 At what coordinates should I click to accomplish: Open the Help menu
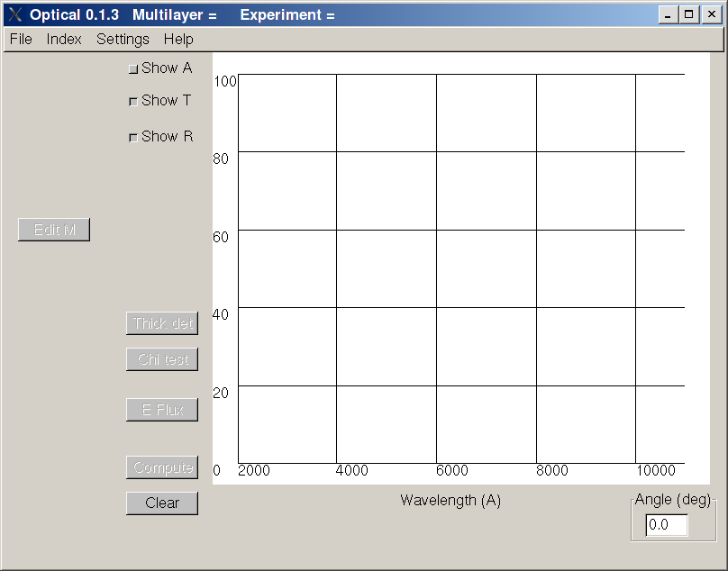coord(178,39)
